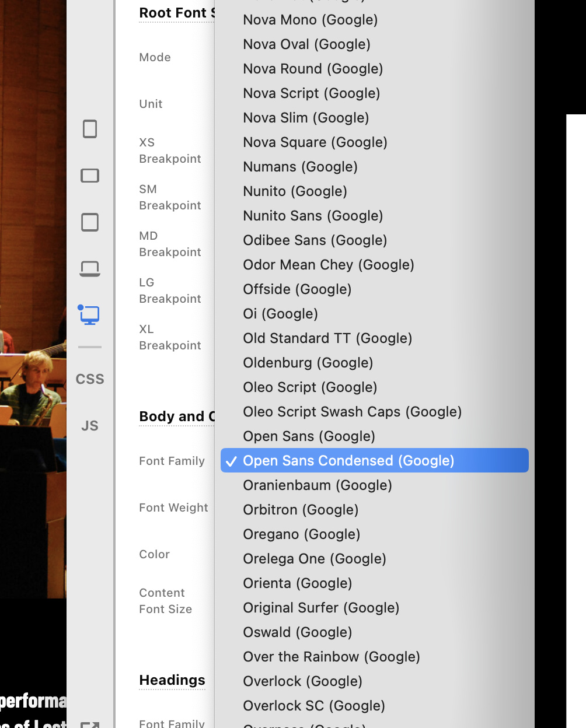The width and height of the screenshot is (586, 728).
Task: Select the checked Open Sans Condensed font
Action: [x=348, y=461]
